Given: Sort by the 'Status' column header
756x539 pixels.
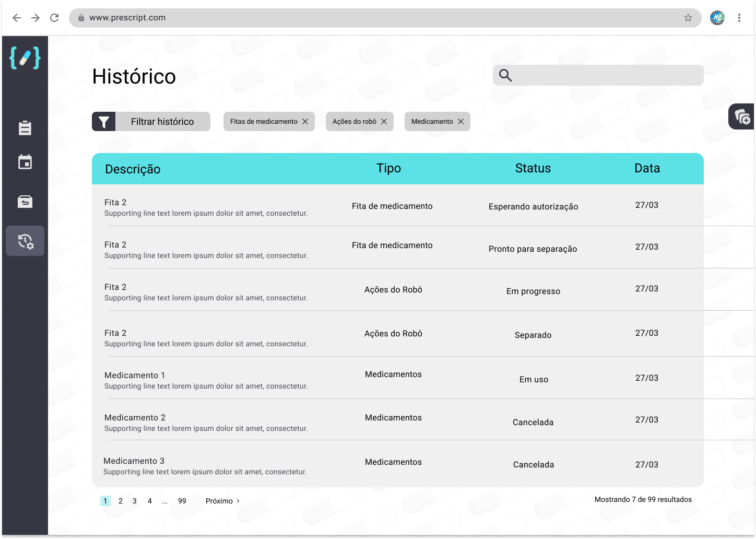Looking at the screenshot, I should tap(533, 168).
